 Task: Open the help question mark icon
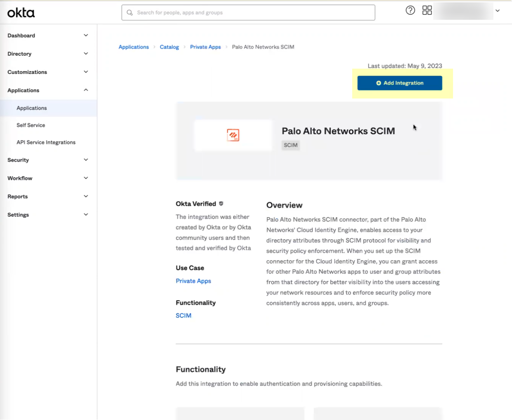[x=410, y=10]
